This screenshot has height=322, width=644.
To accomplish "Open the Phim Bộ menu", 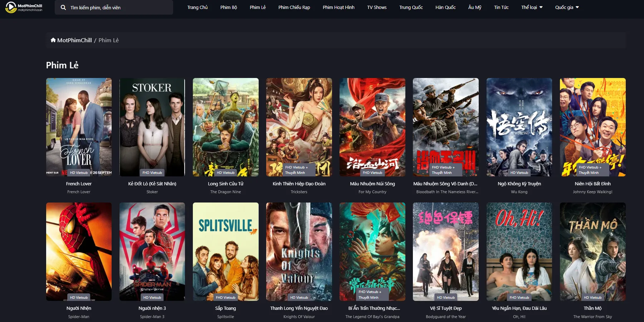I will pyautogui.click(x=228, y=7).
